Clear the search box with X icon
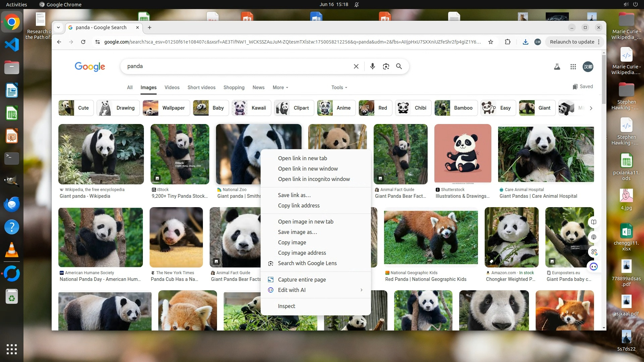Image resolution: width=644 pixels, height=362 pixels. tap(356, 66)
